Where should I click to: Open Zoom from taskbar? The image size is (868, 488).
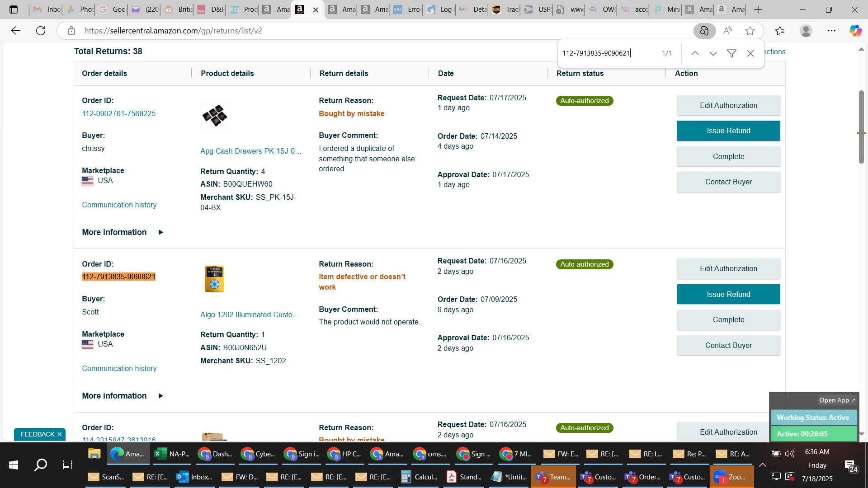731,477
